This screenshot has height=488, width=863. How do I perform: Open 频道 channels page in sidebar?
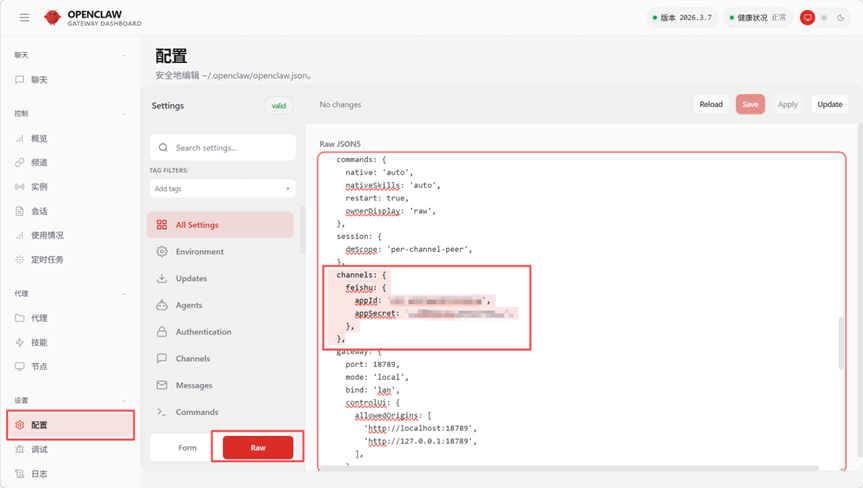(70, 162)
